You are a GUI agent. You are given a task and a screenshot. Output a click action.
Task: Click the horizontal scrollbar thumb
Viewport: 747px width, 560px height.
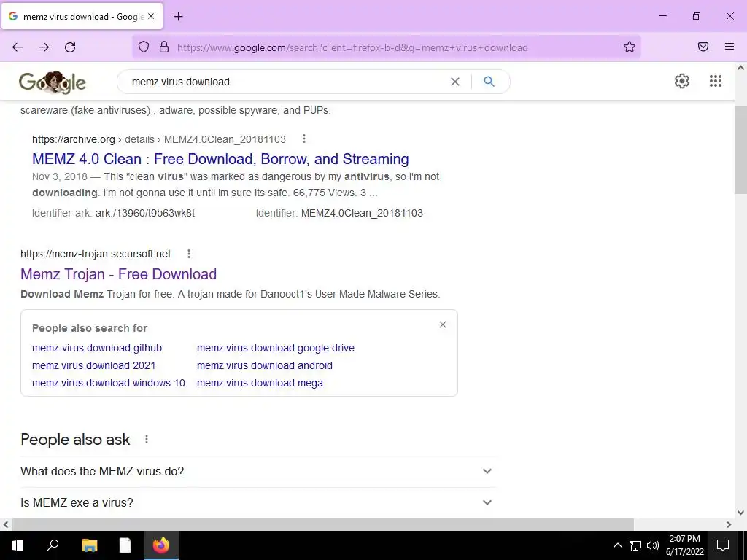[323, 524]
